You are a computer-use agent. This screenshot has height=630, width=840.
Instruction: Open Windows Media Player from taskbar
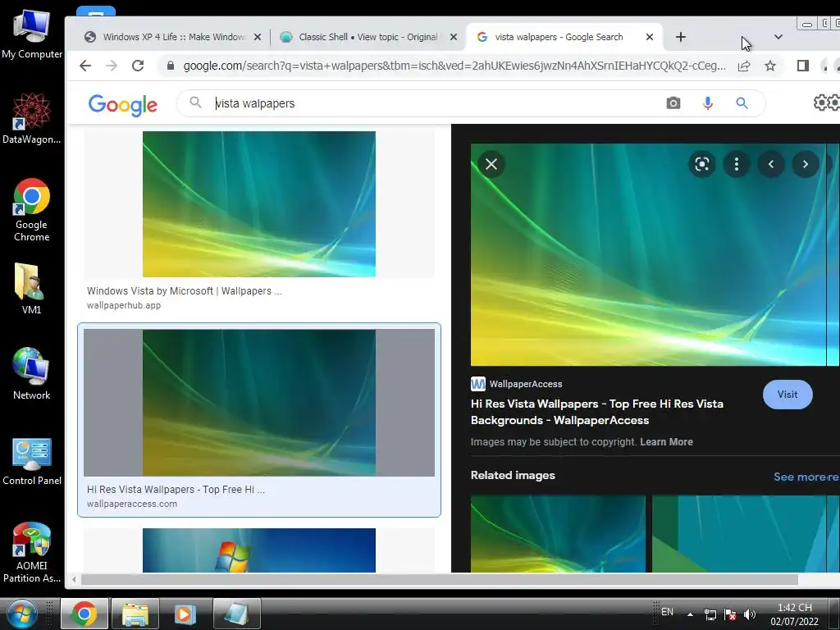point(185,614)
